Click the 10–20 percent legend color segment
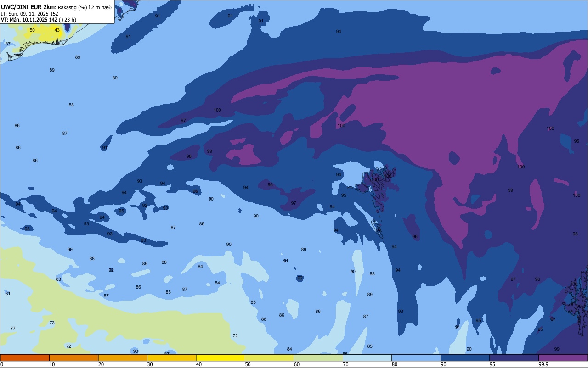 click(x=73, y=357)
